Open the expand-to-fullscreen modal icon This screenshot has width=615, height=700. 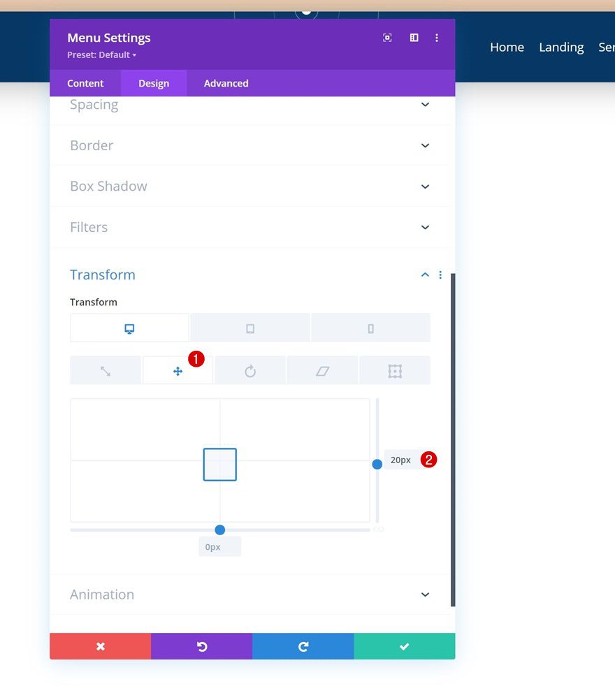click(x=387, y=38)
